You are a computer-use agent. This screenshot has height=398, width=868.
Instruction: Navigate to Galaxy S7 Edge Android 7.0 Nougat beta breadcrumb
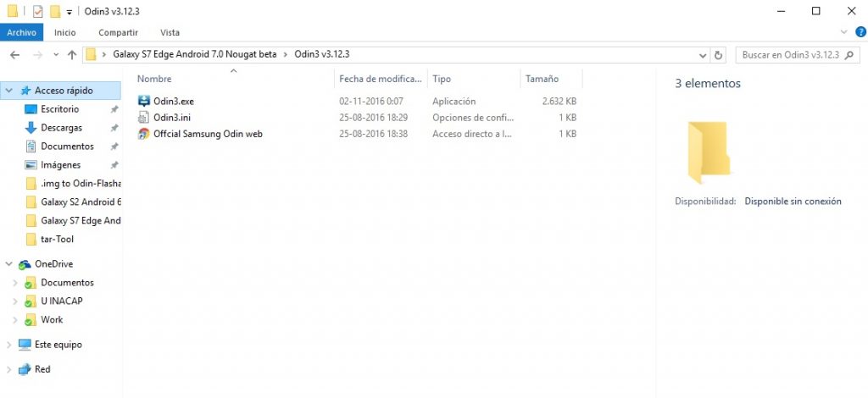click(x=195, y=55)
